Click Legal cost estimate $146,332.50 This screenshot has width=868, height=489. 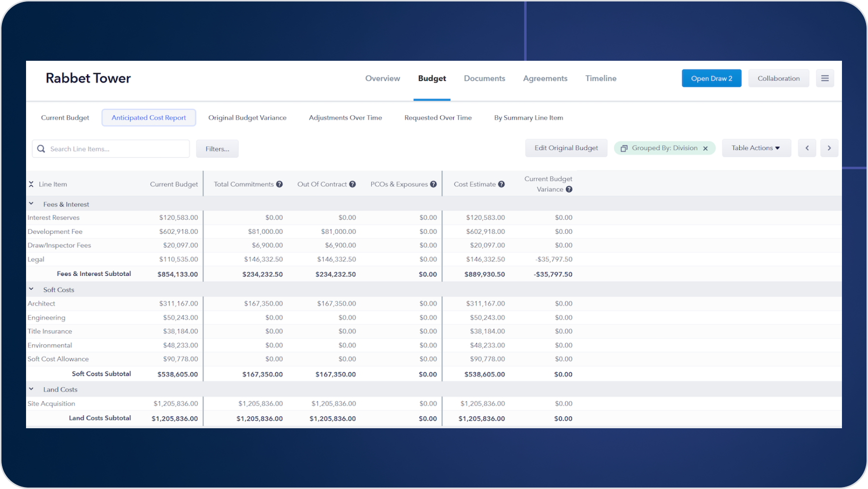pyautogui.click(x=486, y=259)
